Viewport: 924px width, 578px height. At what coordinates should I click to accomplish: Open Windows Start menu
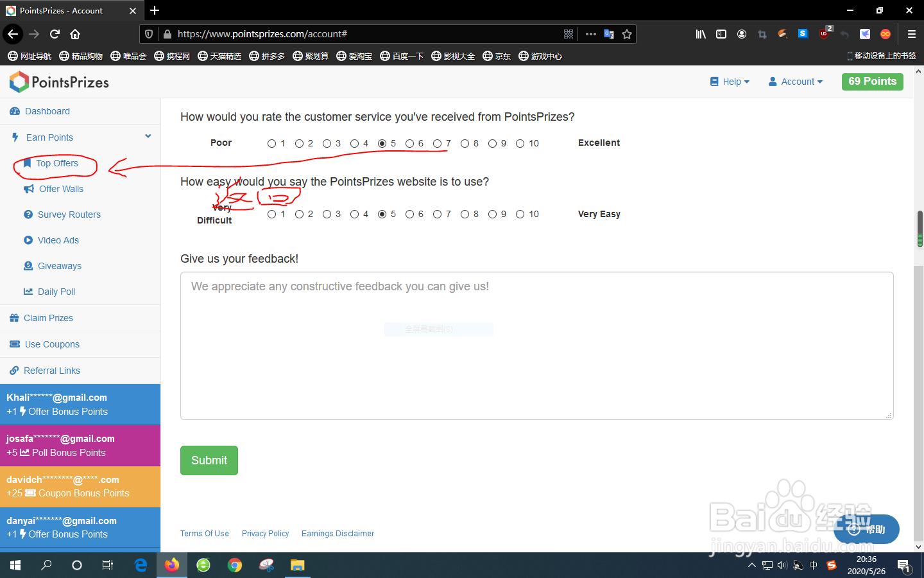[x=15, y=565]
